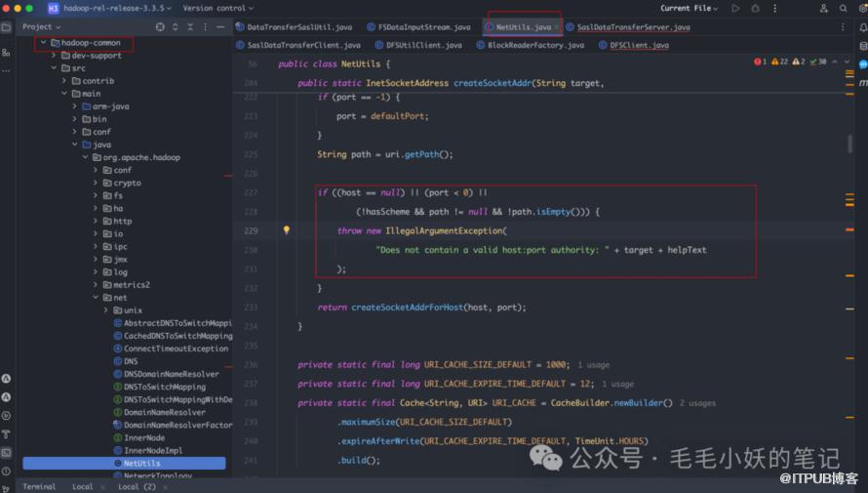This screenshot has height=493, width=868.
Task: Expand the dev-support folder
Action: 55,56
